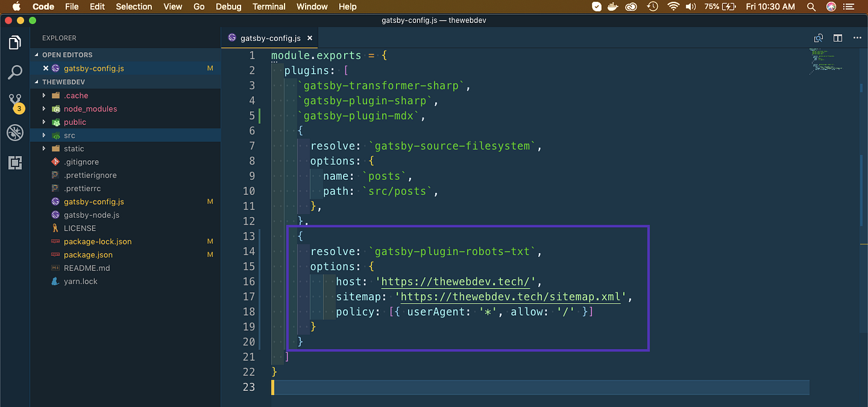Expand the src folder
The image size is (868, 407).
click(44, 135)
